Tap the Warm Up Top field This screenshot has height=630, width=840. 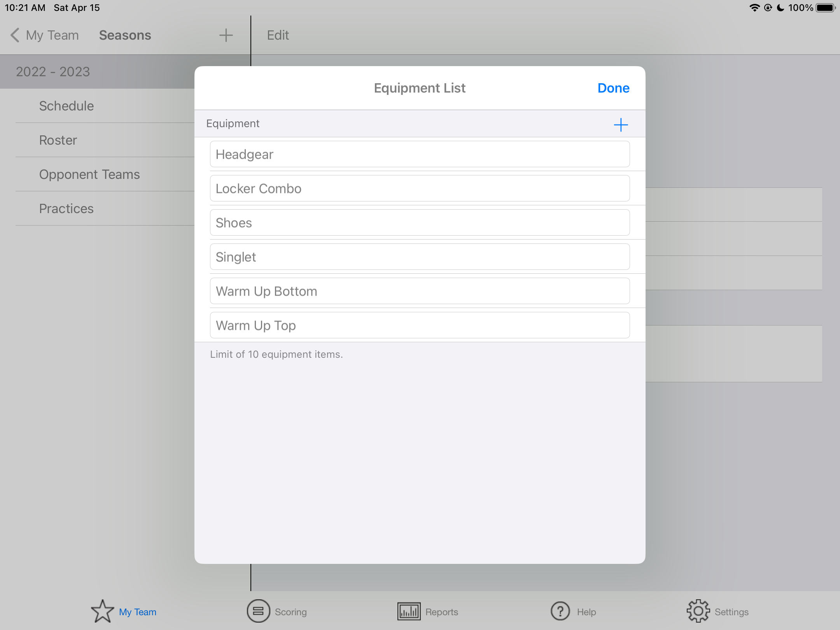tap(419, 325)
